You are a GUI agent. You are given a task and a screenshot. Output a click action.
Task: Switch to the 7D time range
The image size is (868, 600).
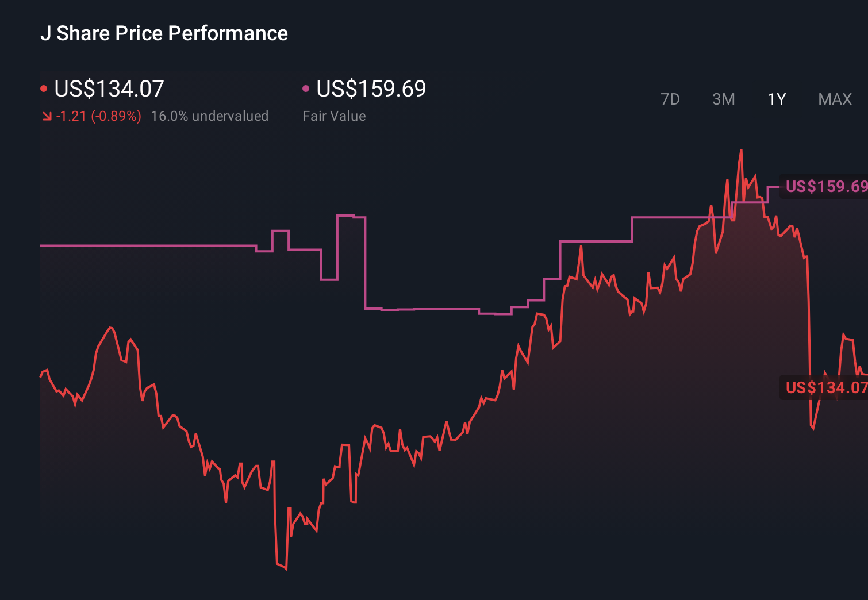click(x=671, y=99)
